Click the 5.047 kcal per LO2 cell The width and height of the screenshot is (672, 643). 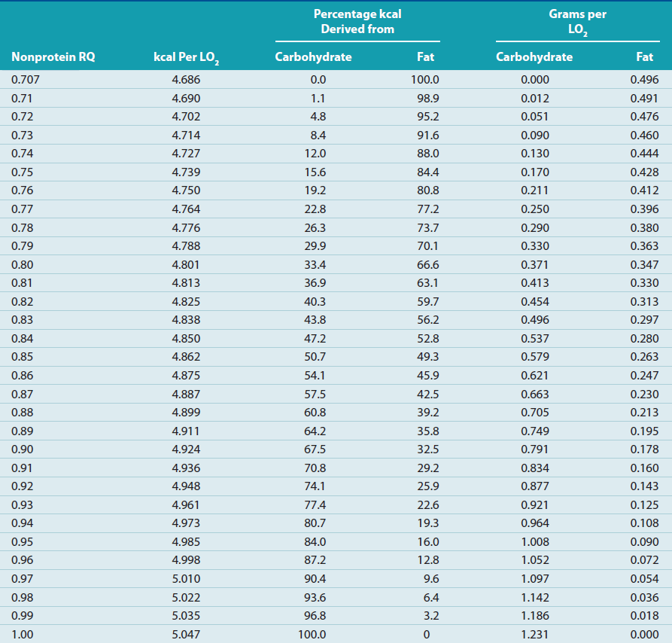pyautogui.click(x=186, y=635)
